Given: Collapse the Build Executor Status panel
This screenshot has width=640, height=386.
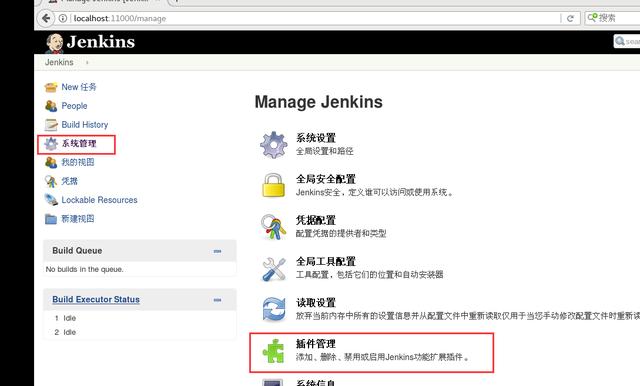Looking at the screenshot, I should 217,300.
